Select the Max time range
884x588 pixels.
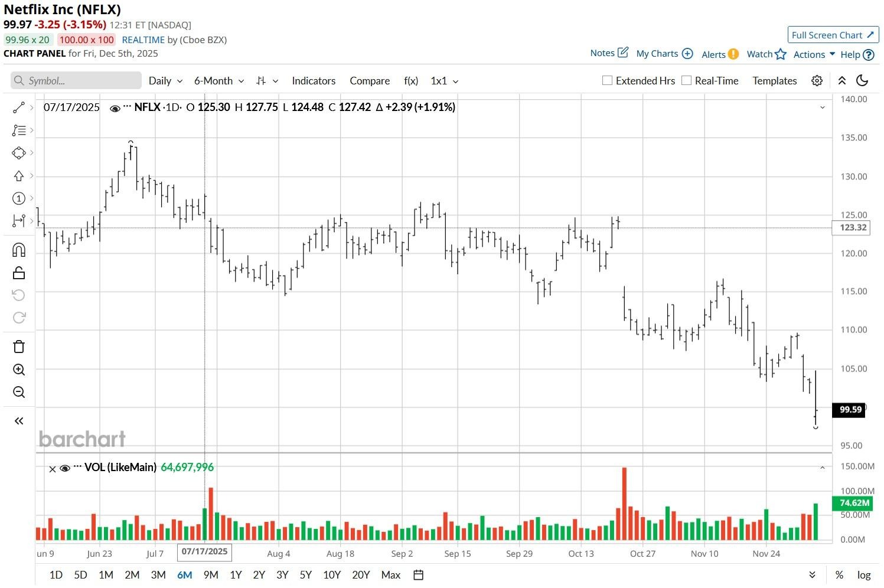pos(391,575)
